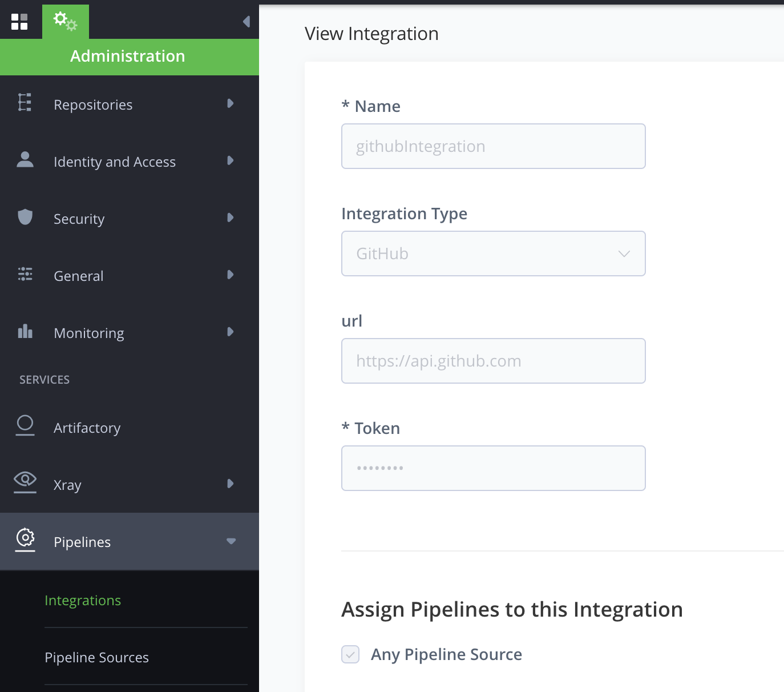Expand the Monitoring submenu arrow
Screen dimensions: 784x692
(231, 332)
